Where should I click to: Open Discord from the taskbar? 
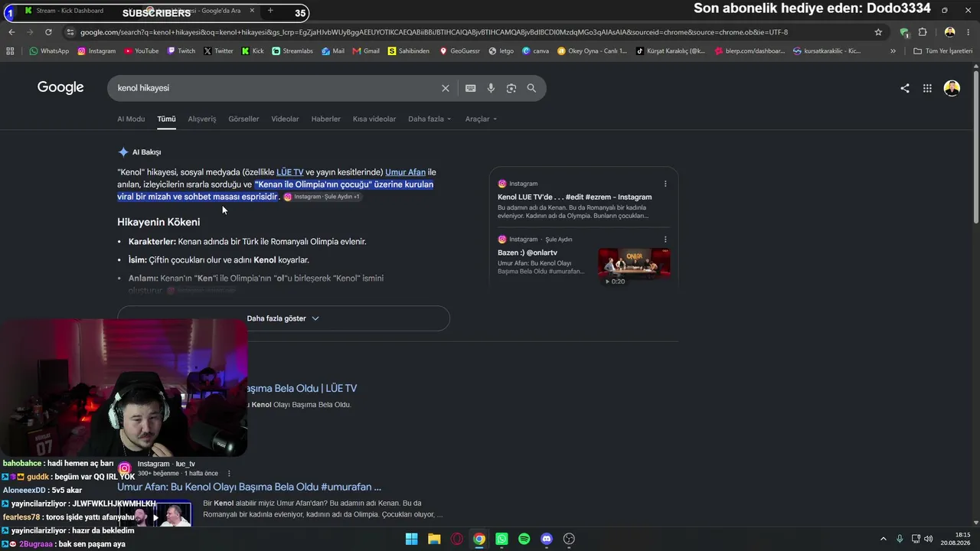[547, 539]
